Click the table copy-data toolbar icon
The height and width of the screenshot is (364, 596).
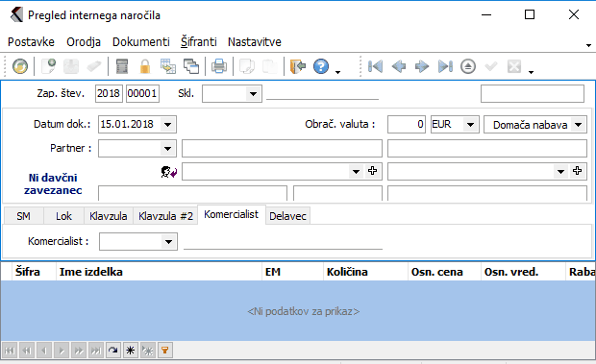(x=167, y=67)
